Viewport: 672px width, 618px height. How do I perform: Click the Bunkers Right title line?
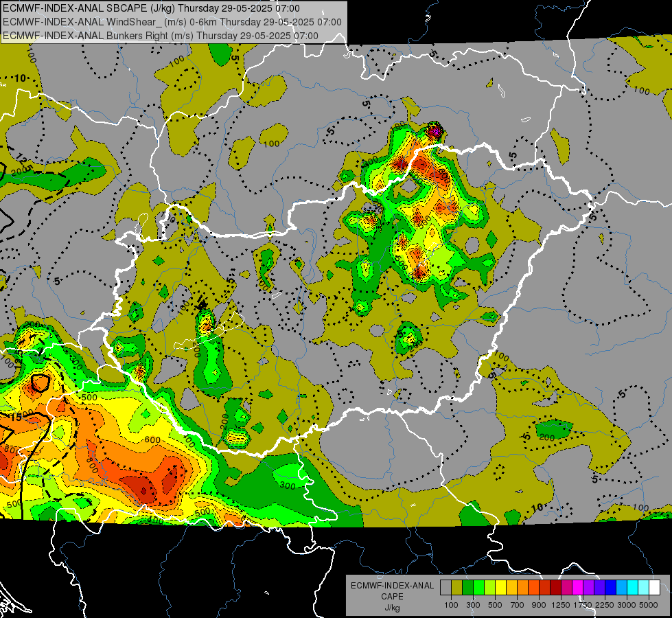pyautogui.click(x=161, y=36)
